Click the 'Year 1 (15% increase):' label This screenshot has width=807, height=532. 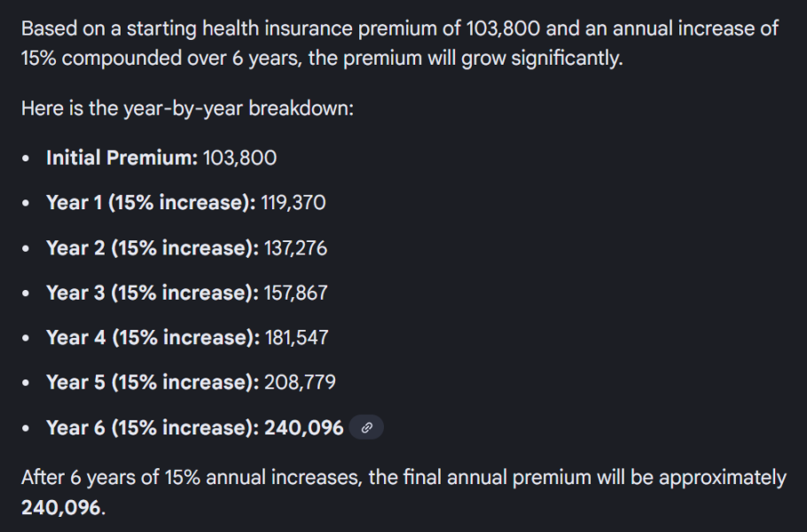151,203
